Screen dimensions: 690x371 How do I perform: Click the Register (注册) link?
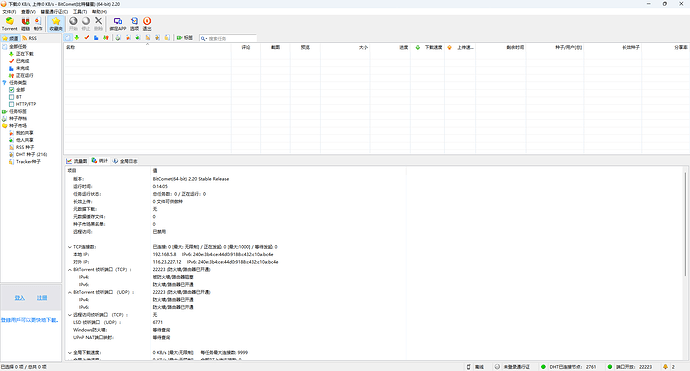click(x=42, y=298)
